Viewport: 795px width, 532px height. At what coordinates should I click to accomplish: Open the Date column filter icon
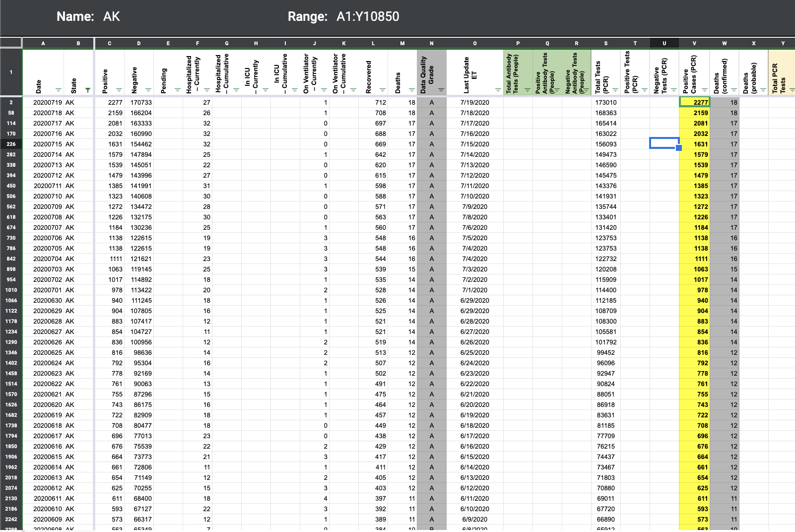tap(59, 90)
